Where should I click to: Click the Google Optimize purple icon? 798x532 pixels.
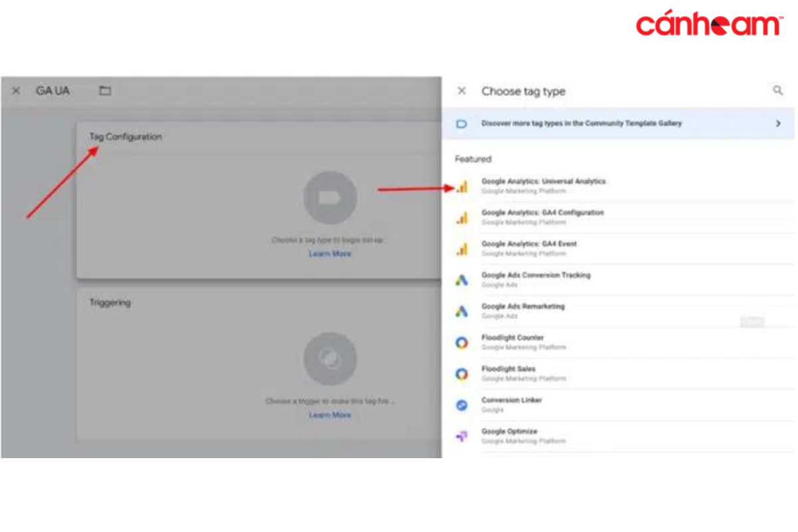pos(462,436)
